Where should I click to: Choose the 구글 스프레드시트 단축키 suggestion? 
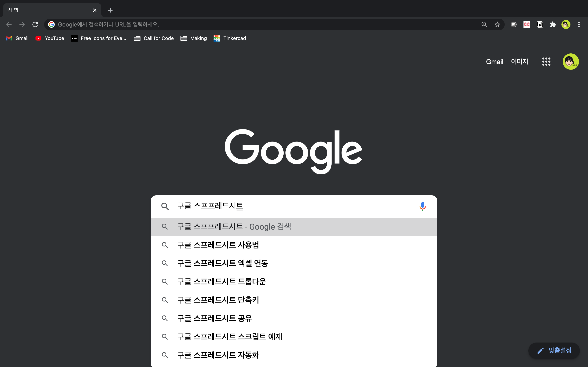[x=218, y=300]
